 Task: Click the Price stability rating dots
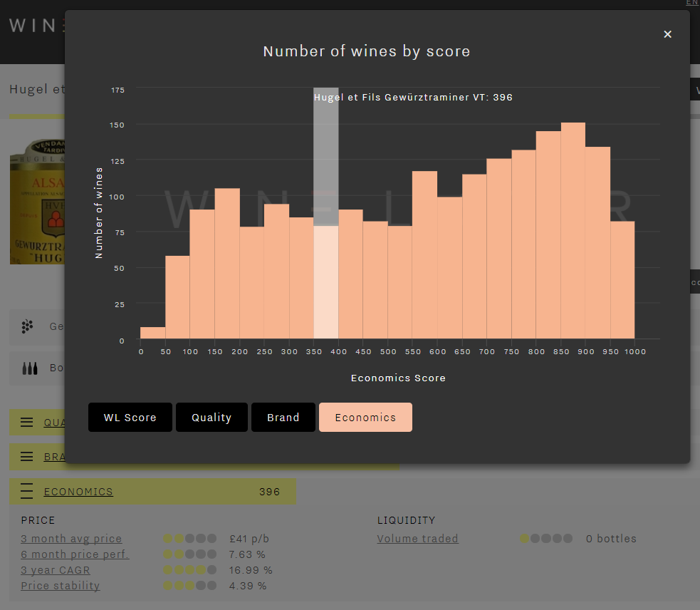coord(189,586)
